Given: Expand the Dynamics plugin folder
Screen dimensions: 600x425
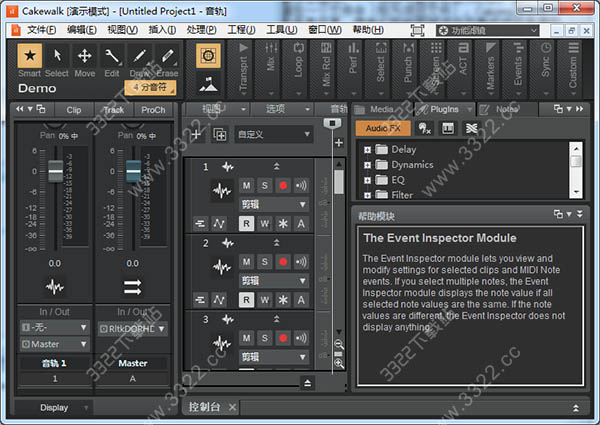Looking at the screenshot, I should tap(367, 165).
